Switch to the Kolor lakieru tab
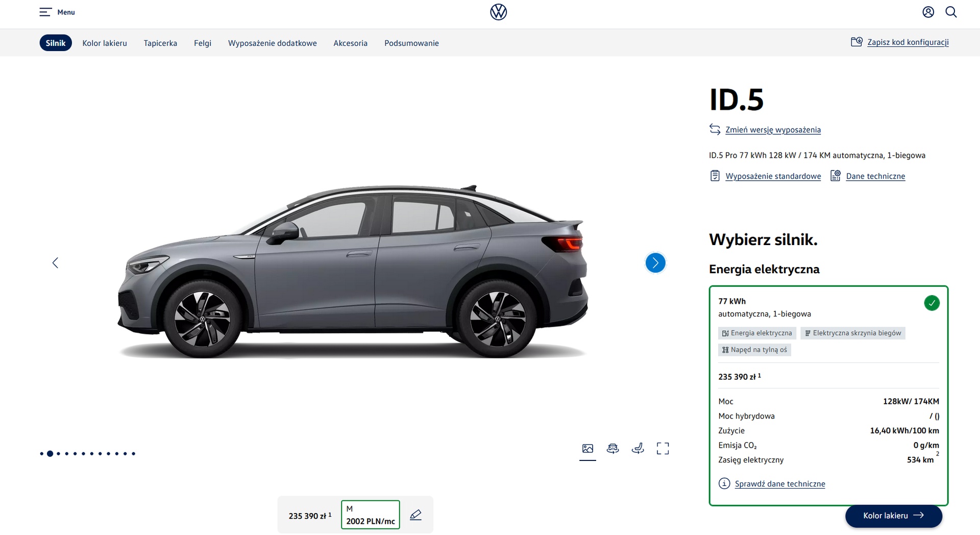This screenshot has height=535, width=980. tap(105, 43)
